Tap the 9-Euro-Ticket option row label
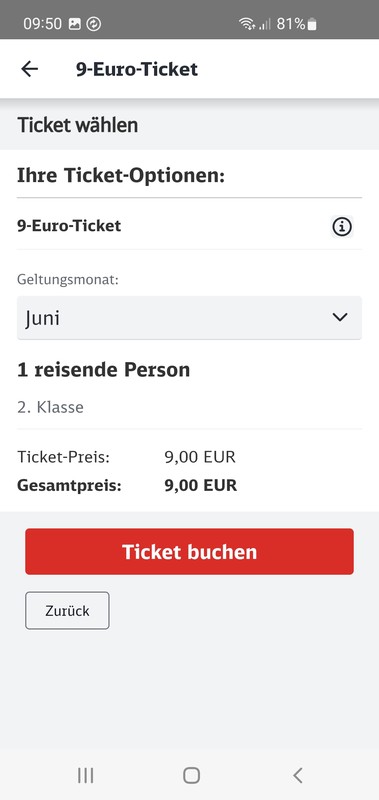379x800 pixels. click(69, 226)
